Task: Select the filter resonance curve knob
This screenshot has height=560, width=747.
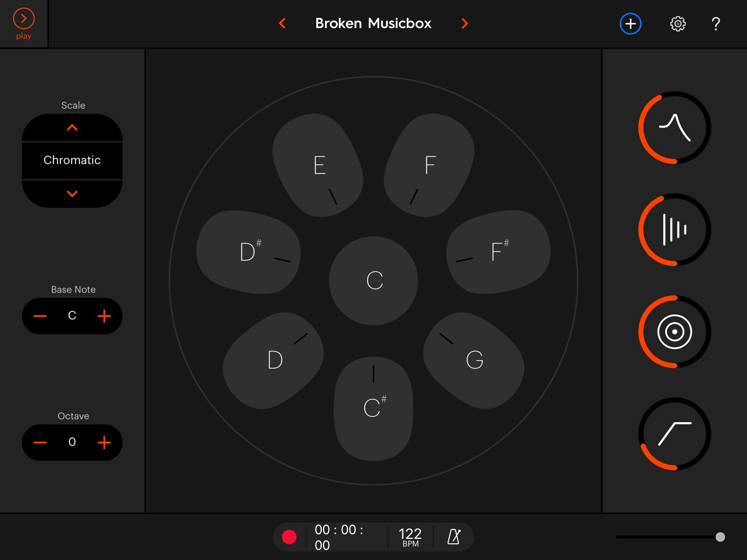Action: [674, 128]
